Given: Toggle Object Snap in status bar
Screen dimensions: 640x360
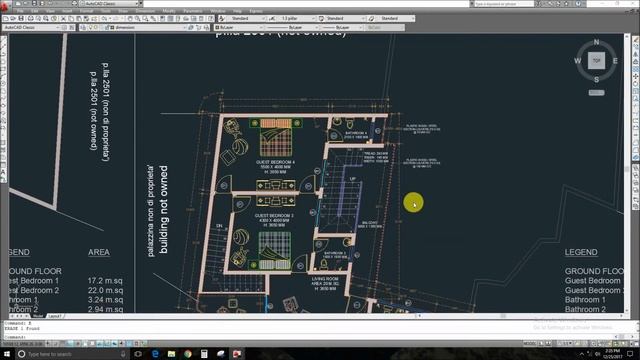Looking at the screenshot, I should (85, 344).
